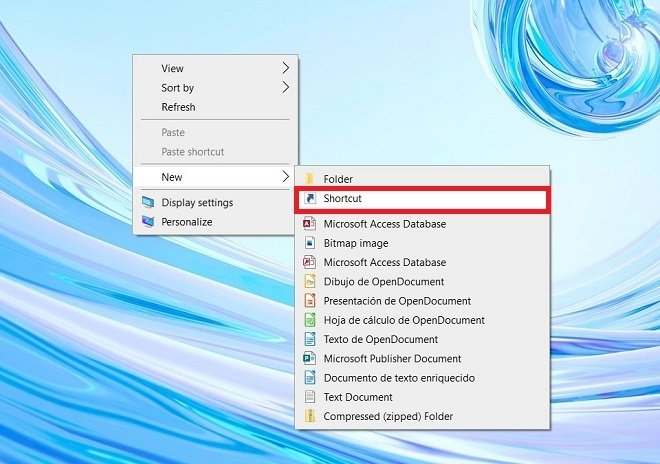Image resolution: width=660 pixels, height=464 pixels.
Task: Create a new Shortcut via its arrow icon
Action: click(x=310, y=198)
